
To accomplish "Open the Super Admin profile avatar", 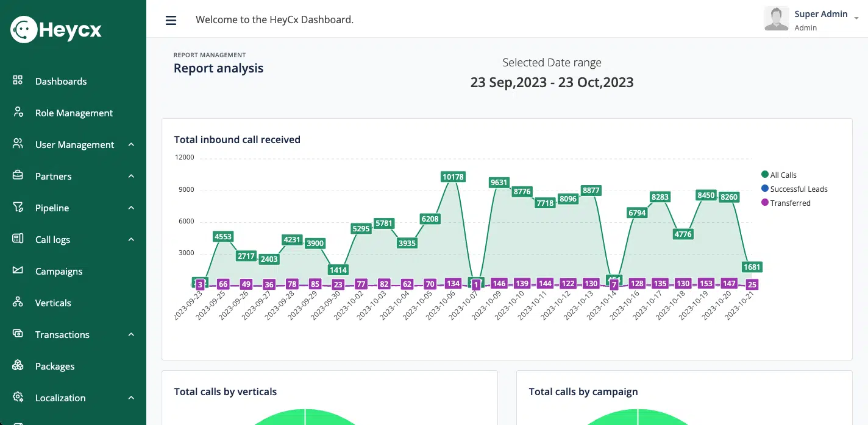I will (776, 18).
